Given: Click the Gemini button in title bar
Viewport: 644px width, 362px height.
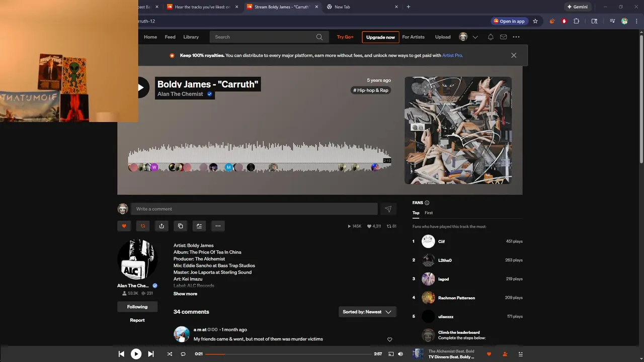Looking at the screenshot, I should 578,7.
